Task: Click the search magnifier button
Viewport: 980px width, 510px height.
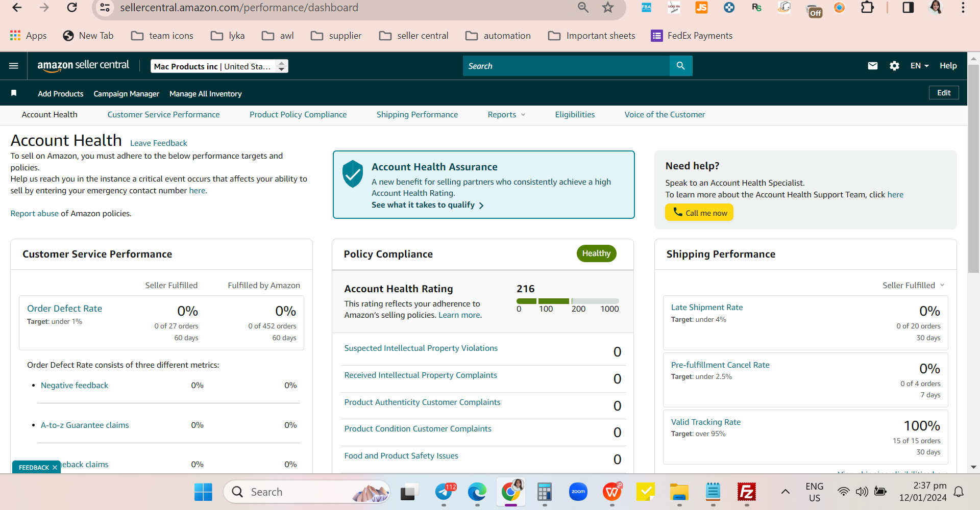Action: coord(680,66)
